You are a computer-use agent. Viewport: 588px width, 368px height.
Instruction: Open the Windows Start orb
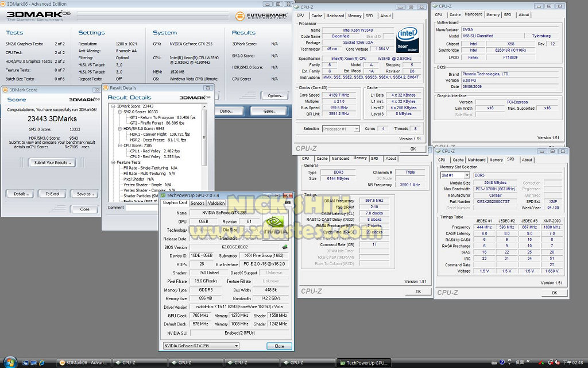click(x=10, y=362)
